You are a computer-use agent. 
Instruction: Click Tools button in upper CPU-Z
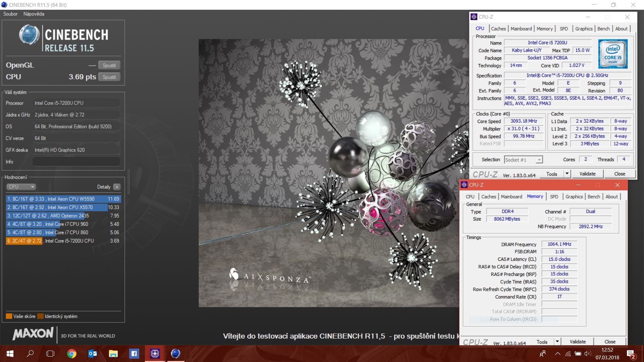552,174
